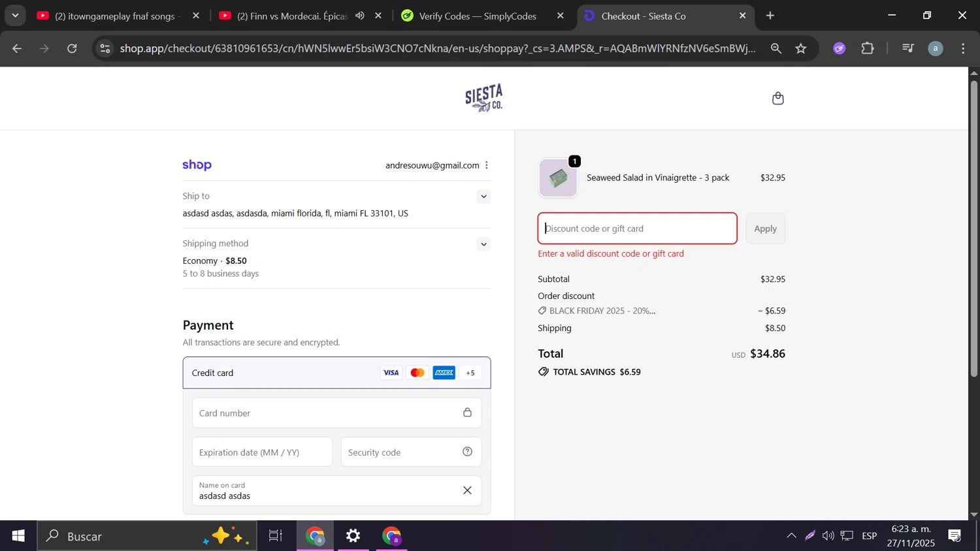Open the ESP language selector
Screen dimensions: 980x551
click(x=869, y=536)
